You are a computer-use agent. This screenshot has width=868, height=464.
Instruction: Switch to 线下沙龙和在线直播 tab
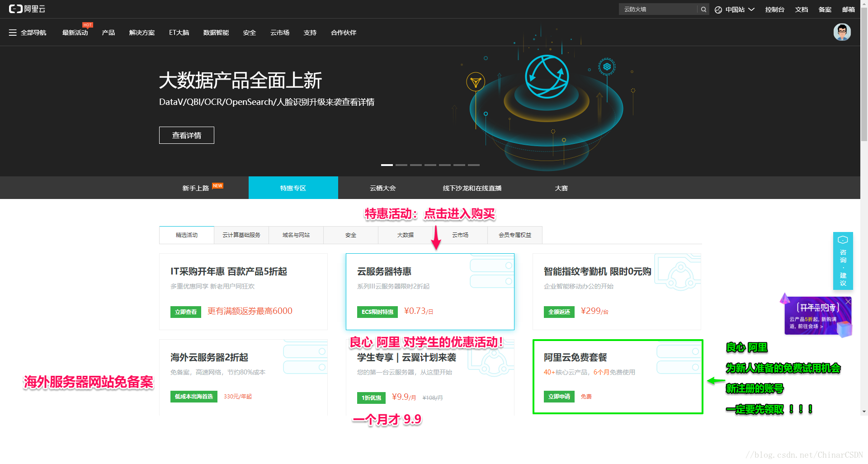click(x=472, y=188)
